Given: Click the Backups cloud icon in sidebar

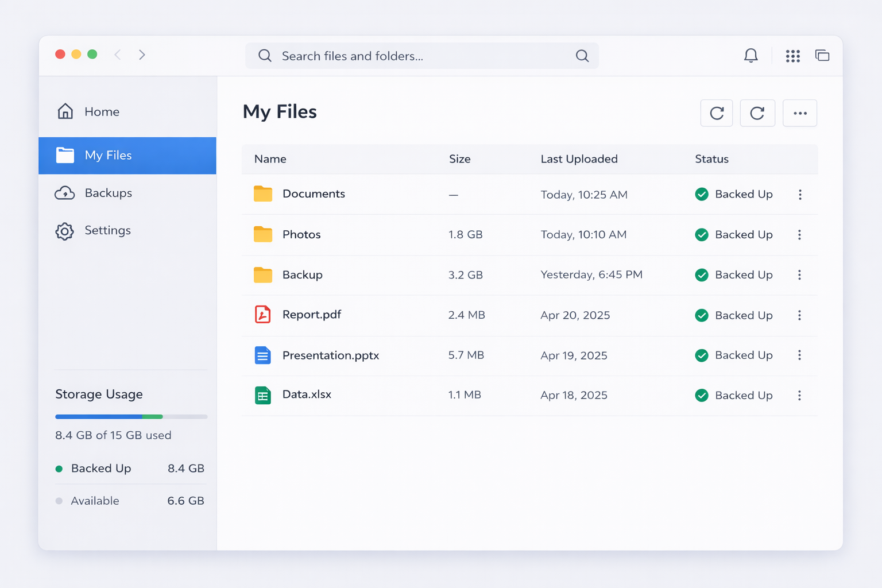Looking at the screenshot, I should tap(65, 193).
